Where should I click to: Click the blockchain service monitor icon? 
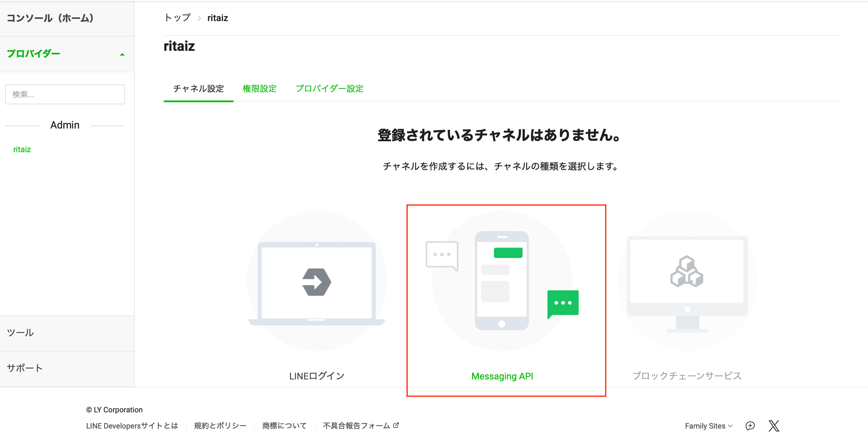tap(687, 281)
